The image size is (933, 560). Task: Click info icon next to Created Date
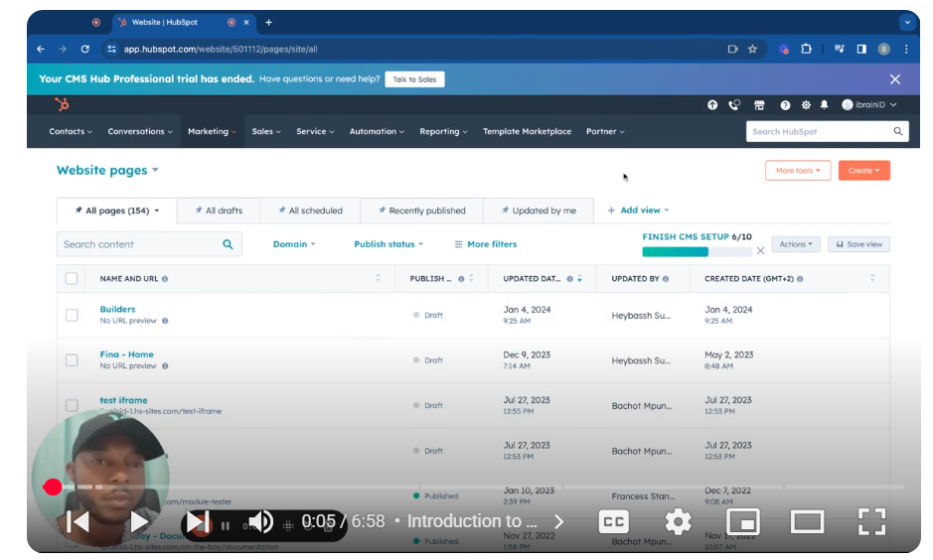click(x=800, y=279)
